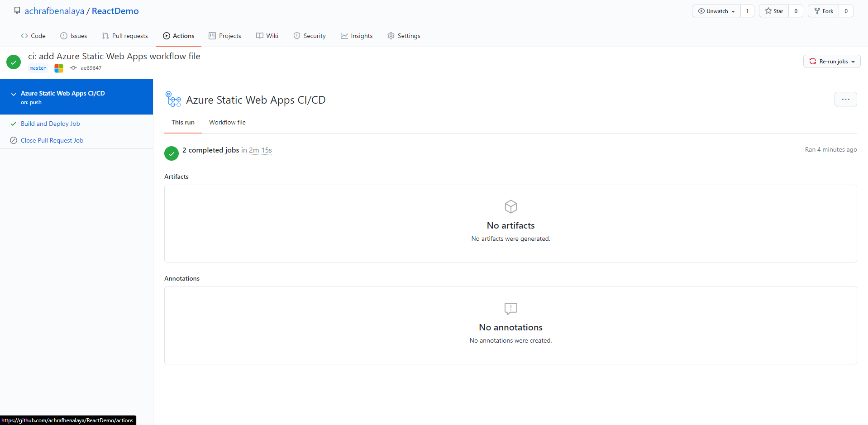Click the skipped icon beside Close Pull Request Job

point(14,140)
